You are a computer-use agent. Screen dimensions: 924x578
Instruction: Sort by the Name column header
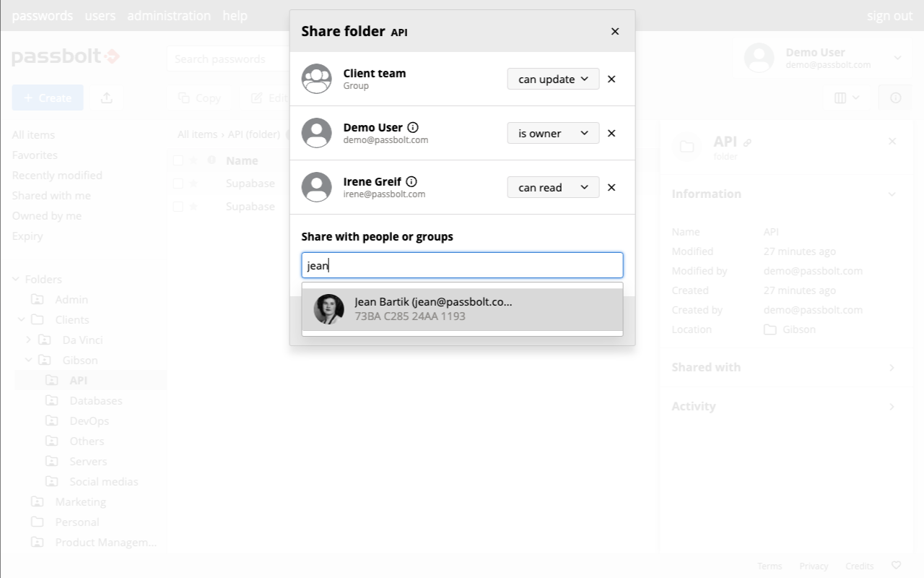tap(242, 160)
